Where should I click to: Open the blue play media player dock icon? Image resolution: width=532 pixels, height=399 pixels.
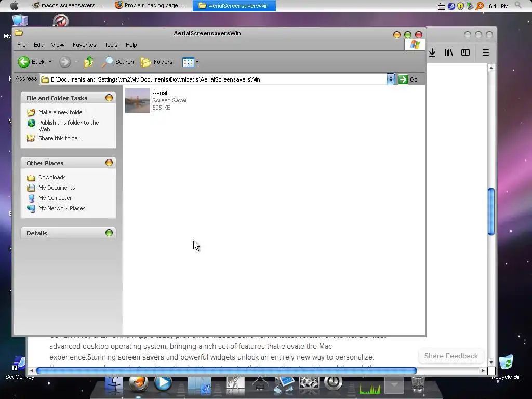point(163,383)
